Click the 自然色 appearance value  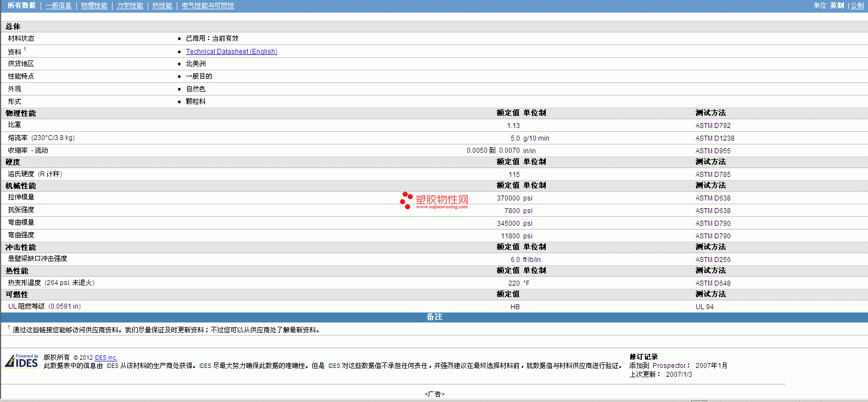pos(195,89)
